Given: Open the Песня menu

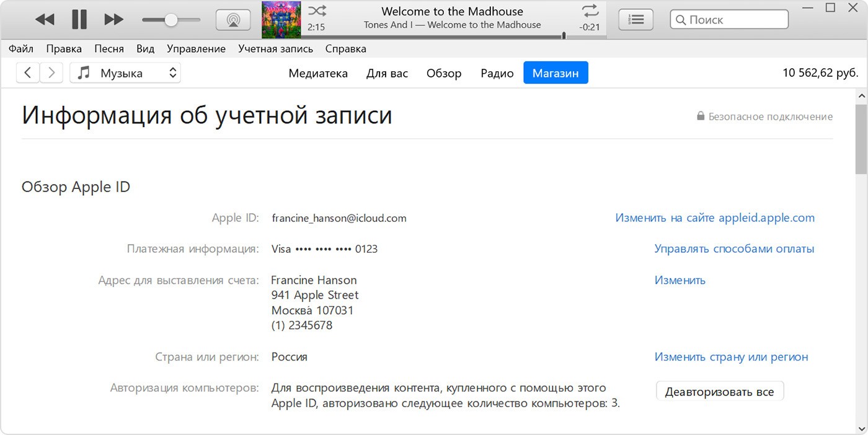Looking at the screenshot, I should click(109, 48).
